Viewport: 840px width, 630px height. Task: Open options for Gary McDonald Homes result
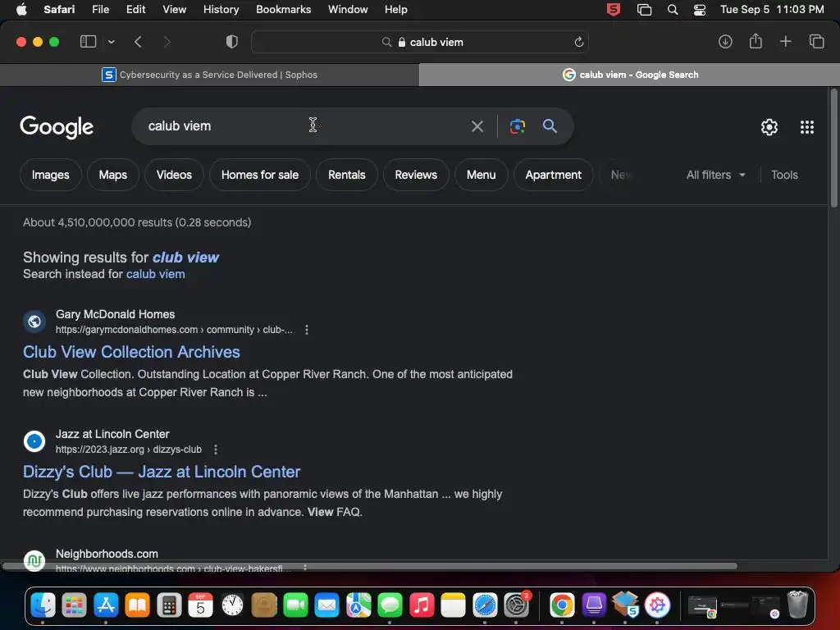click(307, 330)
